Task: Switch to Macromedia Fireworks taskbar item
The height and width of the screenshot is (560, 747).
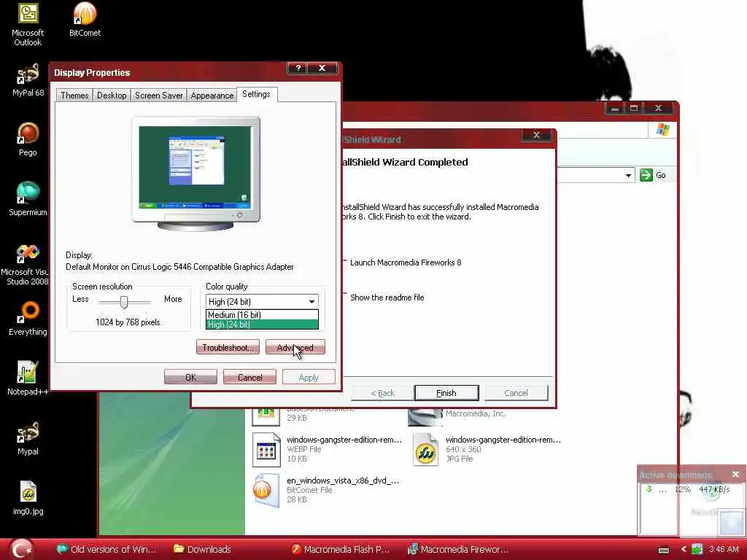Action: pyautogui.click(x=458, y=549)
